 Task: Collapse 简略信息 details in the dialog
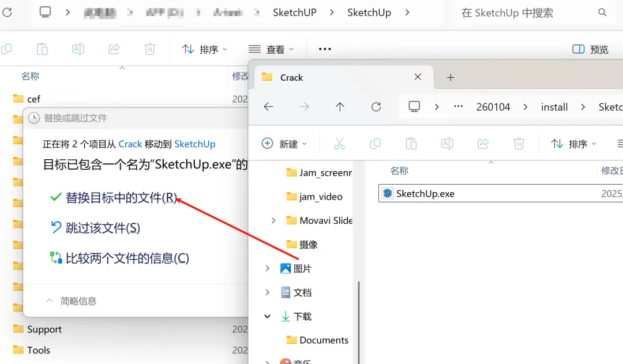point(72,301)
